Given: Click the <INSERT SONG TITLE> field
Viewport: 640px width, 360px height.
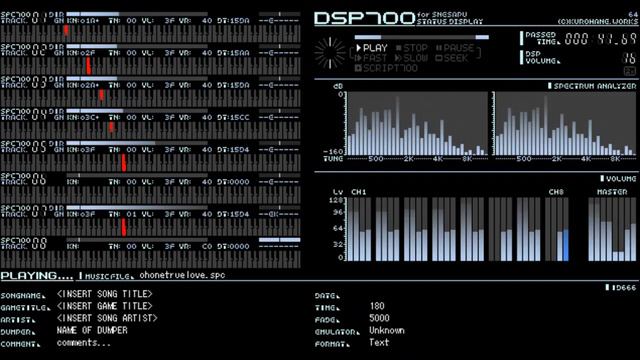Looking at the screenshot, I should tap(105, 294).
